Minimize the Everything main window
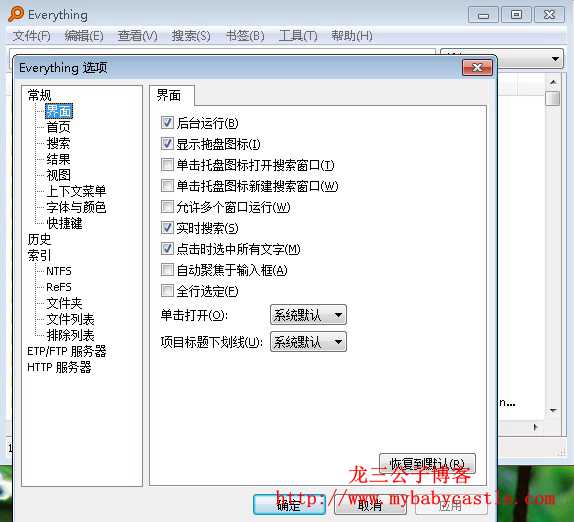The width and height of the screenshot is (574, 522). pos(483,15)
